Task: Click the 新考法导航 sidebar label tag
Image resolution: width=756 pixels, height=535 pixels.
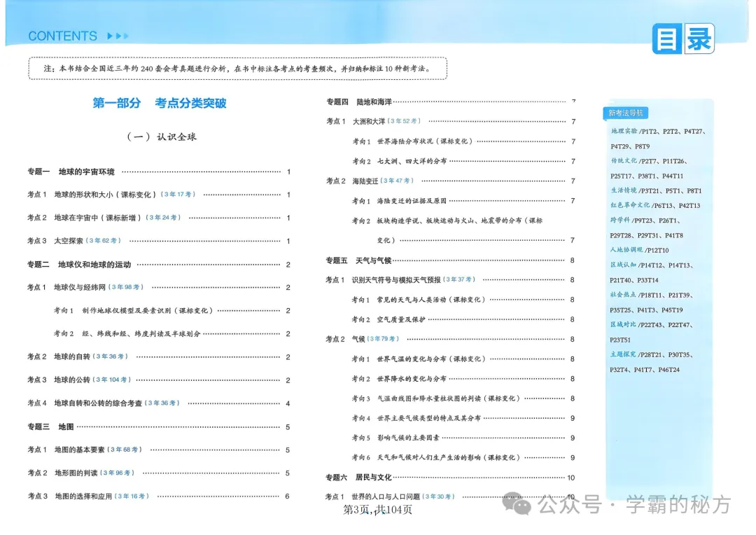Action: click(626, 112)
